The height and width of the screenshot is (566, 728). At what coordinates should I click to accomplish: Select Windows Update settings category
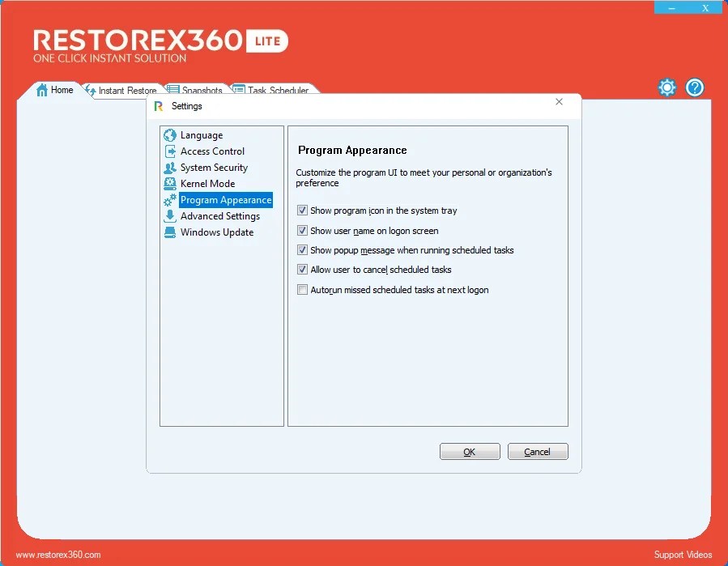[217, 232]
